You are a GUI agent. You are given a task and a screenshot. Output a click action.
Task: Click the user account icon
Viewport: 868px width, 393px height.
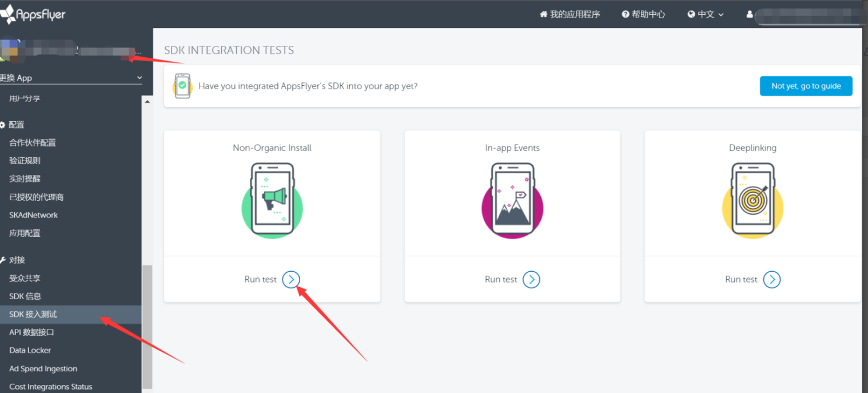point(750,14)
